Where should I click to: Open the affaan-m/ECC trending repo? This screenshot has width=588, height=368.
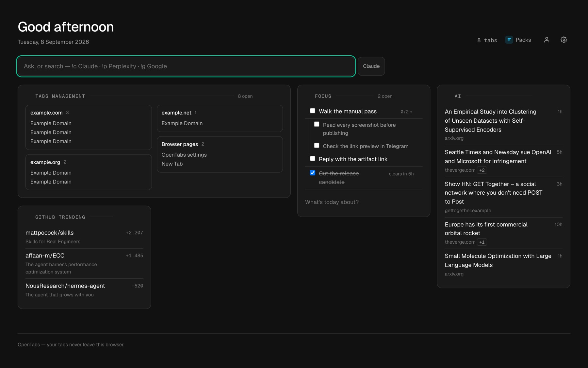pos(45,255)
